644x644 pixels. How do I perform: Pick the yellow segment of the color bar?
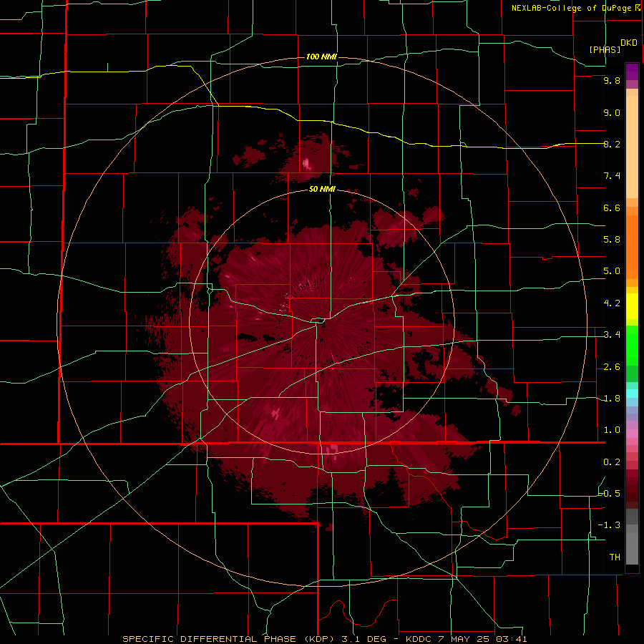(632, 306)
